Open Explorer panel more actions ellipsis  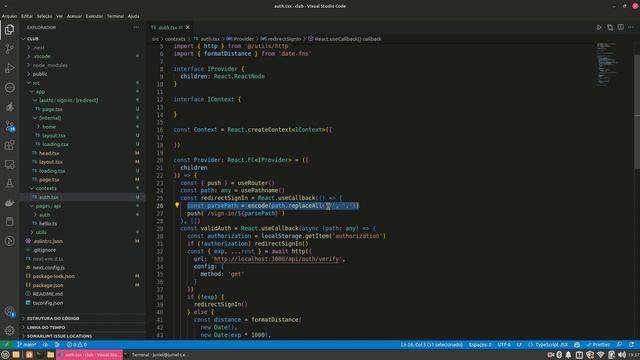136,27
